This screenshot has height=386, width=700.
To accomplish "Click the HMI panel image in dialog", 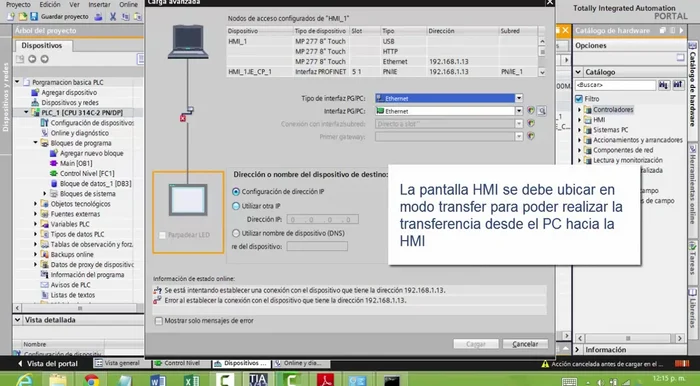I will coord(188,200).
